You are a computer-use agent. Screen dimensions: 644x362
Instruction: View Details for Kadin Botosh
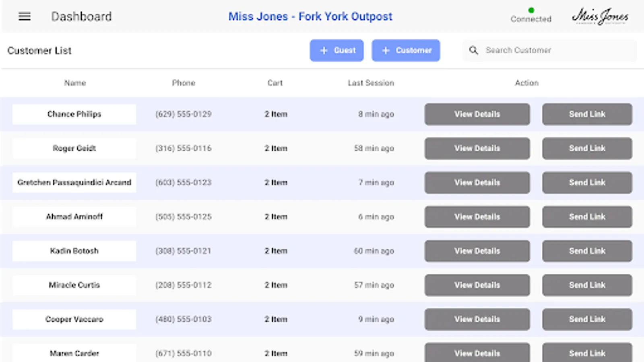[x=477, y=251]
